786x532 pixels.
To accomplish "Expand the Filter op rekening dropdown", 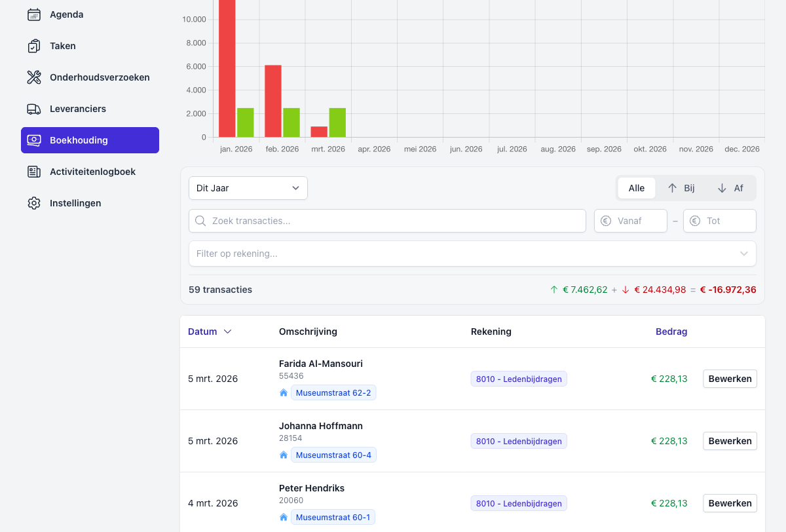I will [472, 254].
